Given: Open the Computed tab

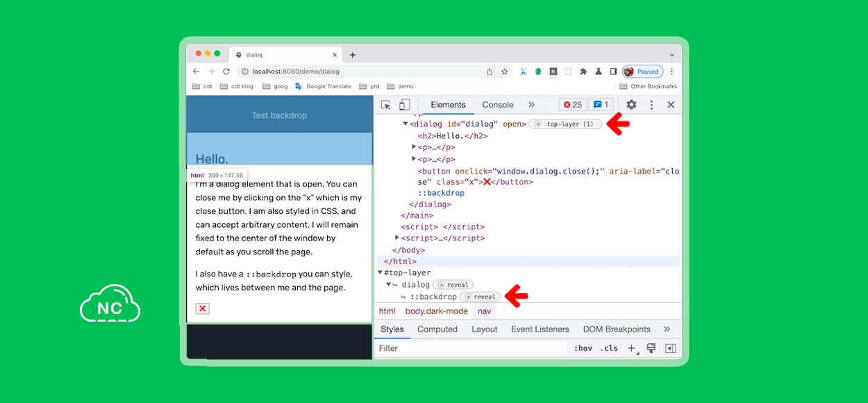Looking at the screenshot, I should pos(437,329).
